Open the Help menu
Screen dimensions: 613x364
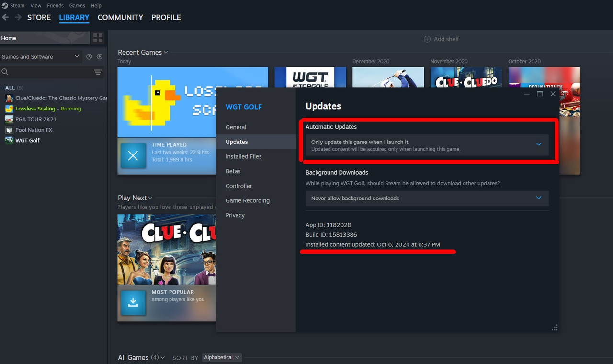tap(96, 6)
